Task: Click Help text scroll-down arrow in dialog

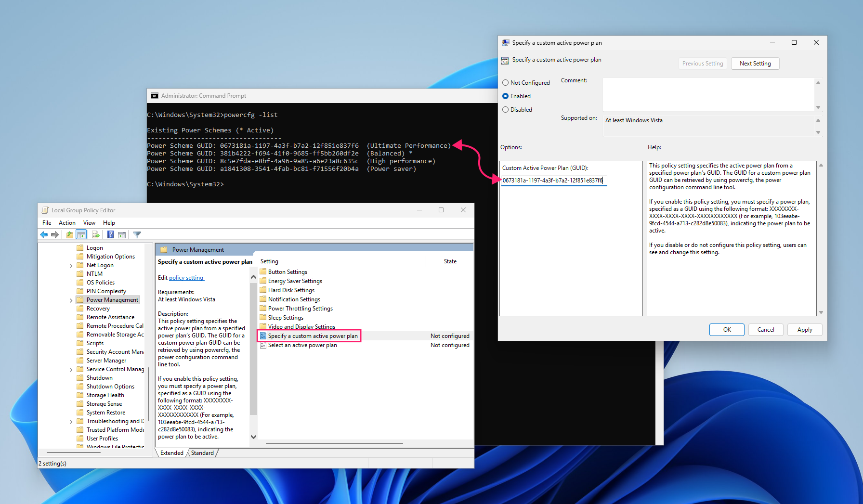Action: (821, 312)
